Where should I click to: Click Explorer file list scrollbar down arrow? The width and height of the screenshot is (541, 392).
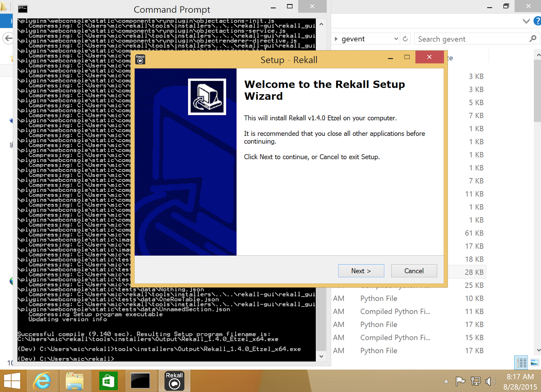click(x=538, y=350)
